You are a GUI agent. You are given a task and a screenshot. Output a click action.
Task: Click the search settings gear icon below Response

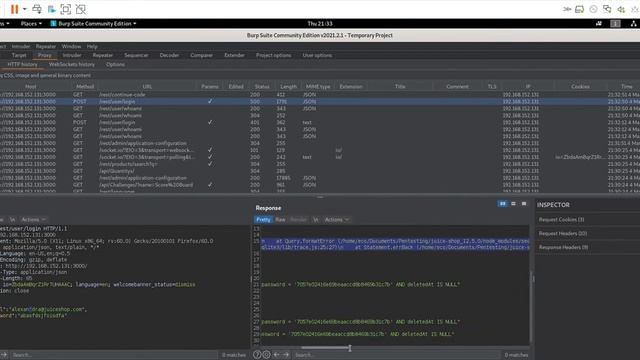pos(266,355)
